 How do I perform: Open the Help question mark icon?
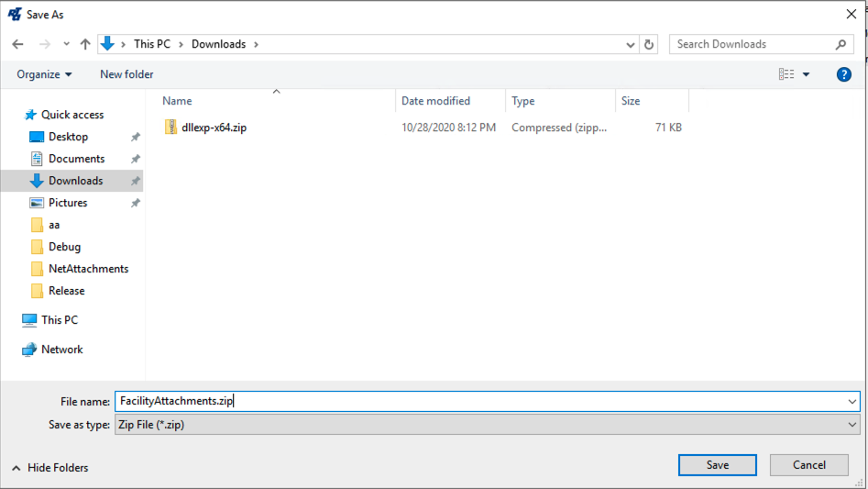844,74
